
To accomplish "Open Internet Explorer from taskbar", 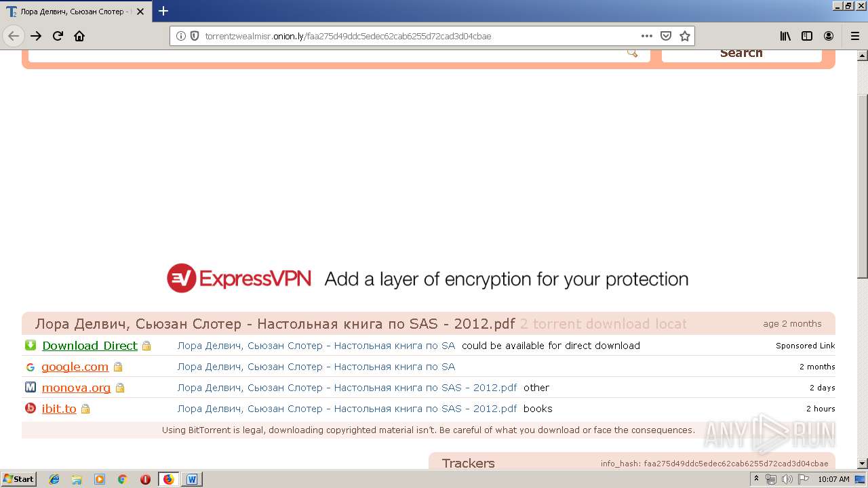I will 54,479.
